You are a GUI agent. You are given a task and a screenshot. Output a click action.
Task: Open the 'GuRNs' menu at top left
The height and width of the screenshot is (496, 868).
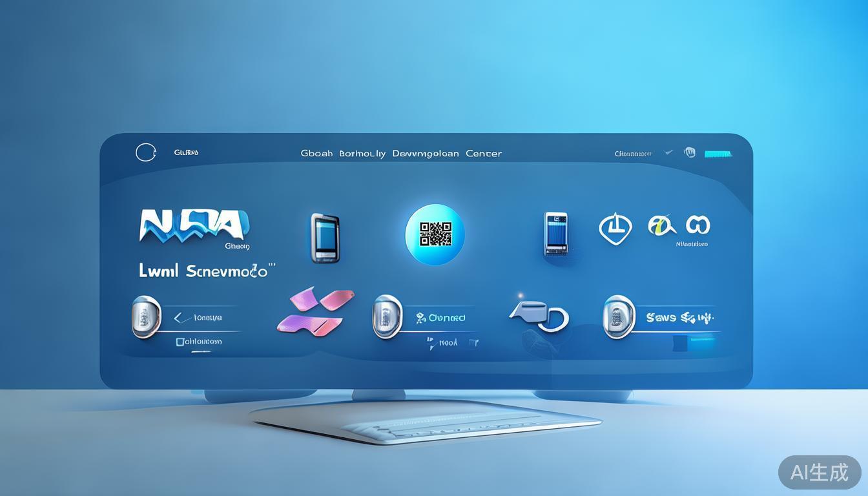[x=185, y=152]
